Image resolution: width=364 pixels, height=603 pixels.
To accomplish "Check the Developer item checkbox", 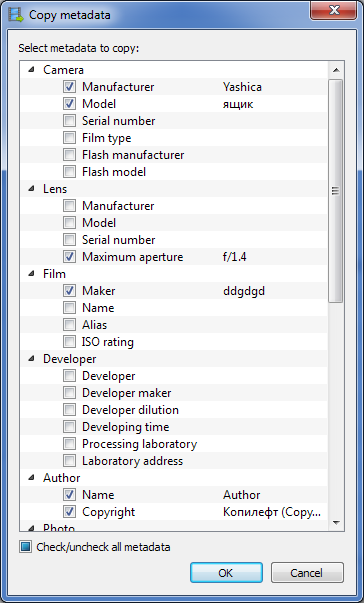I will (69, 376).
